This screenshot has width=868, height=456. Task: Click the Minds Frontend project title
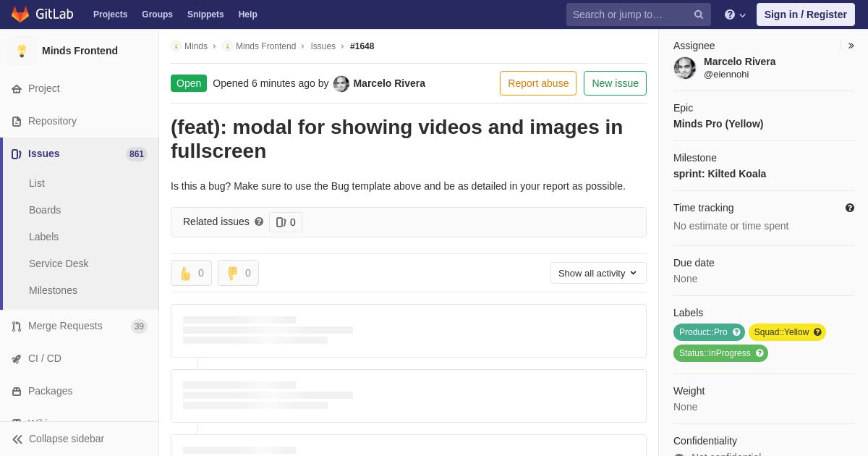coord(80,51)
